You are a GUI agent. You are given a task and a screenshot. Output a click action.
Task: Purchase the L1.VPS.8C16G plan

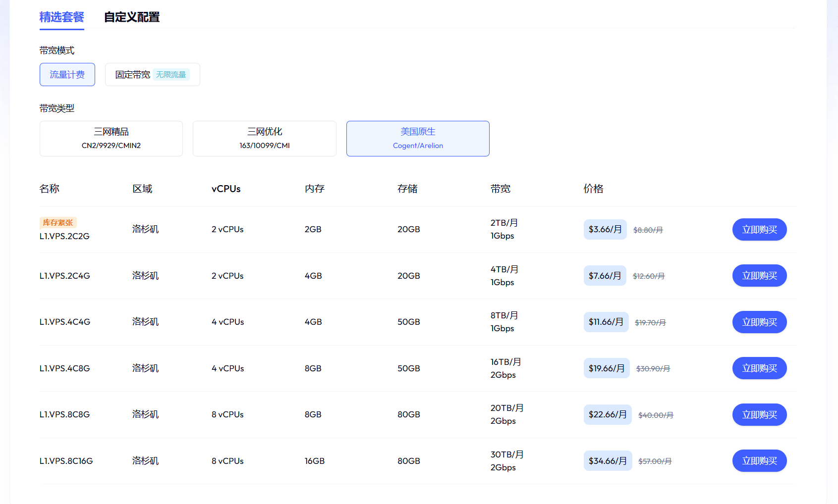759,461
